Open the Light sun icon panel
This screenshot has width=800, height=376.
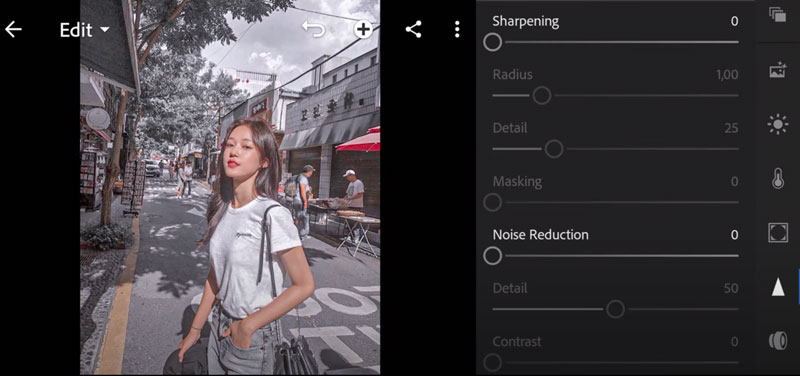coord(778,124)
